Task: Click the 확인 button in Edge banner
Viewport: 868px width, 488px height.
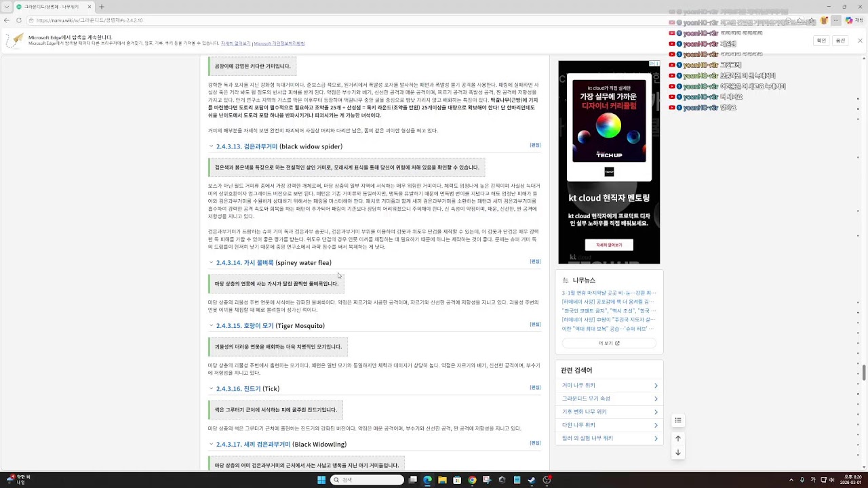Action: (x=821, y=41)
